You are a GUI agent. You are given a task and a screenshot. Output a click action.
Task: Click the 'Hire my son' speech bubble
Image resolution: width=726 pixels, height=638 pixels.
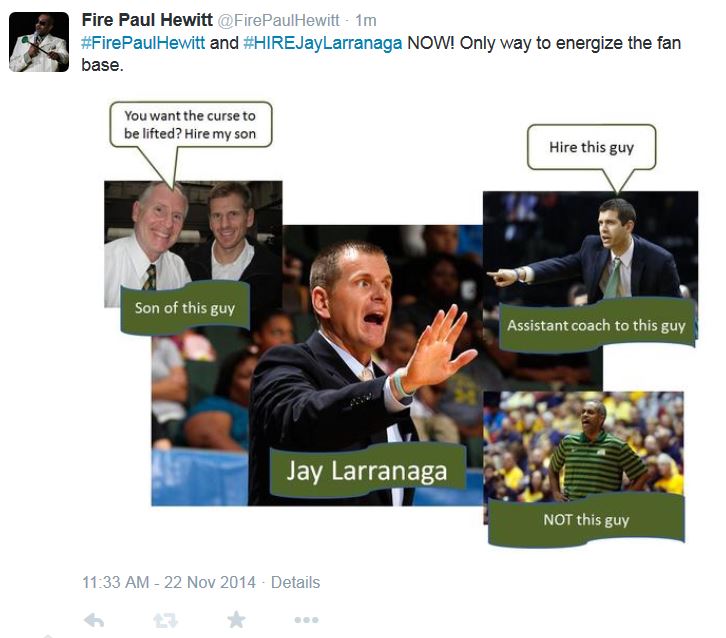coord(190,125)
